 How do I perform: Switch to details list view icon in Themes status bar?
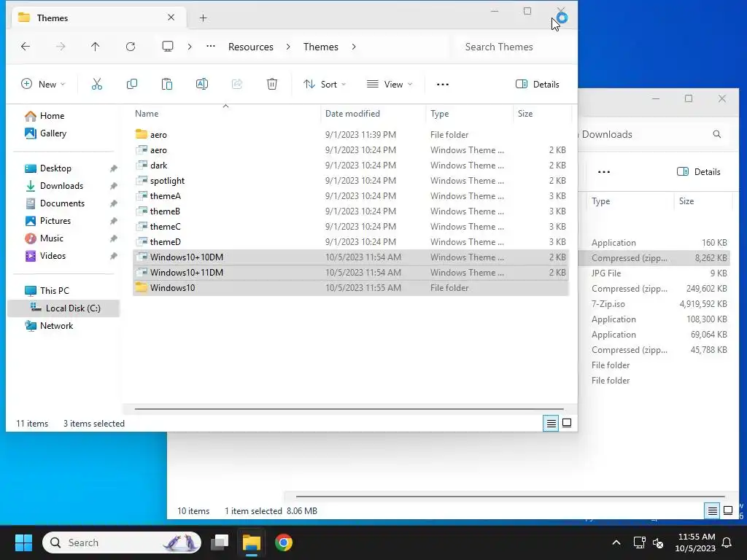pyautogui.click(x=551, y=423)
